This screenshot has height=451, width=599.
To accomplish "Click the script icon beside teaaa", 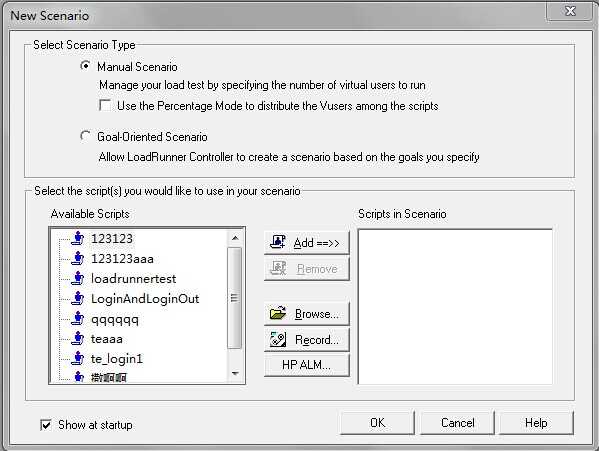I will click(x=78, y=338).
